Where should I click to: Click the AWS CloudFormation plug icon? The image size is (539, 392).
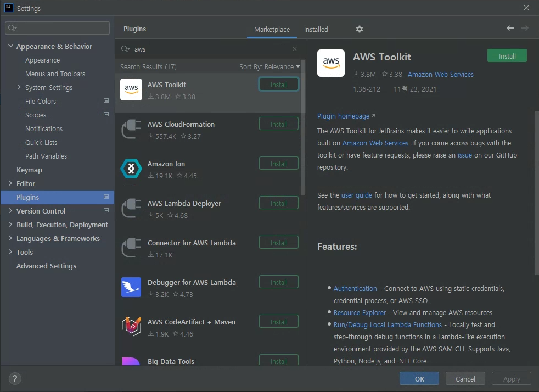131,129
